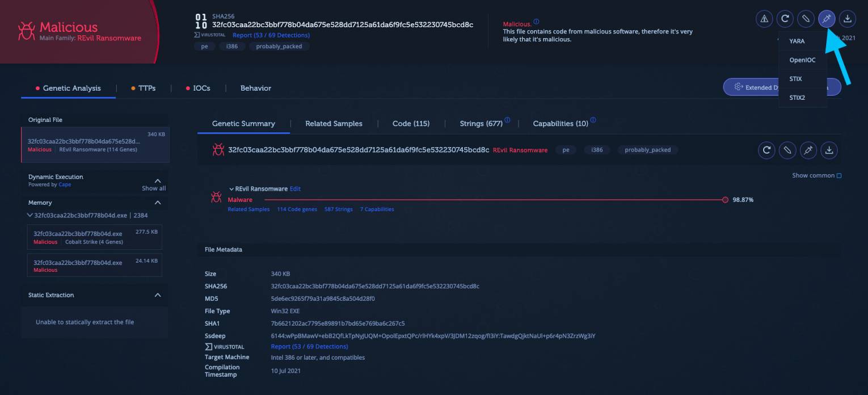This screenshot has height=395, width=868.
Task: Click the i386 tag in the top header
Action: (x=232, y=47)
